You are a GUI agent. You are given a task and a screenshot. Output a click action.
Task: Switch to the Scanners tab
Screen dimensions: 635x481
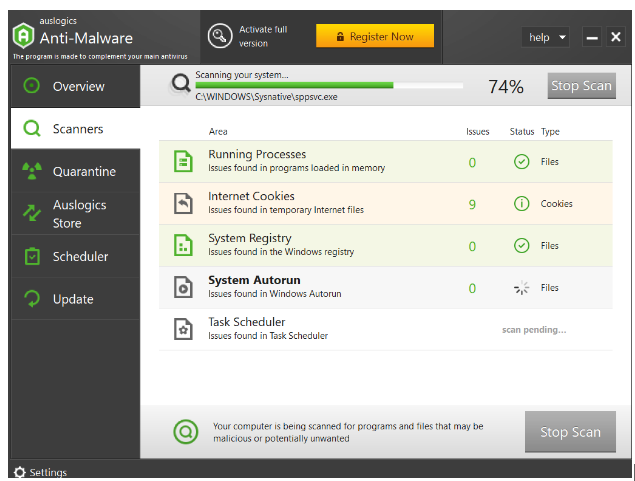75,128
